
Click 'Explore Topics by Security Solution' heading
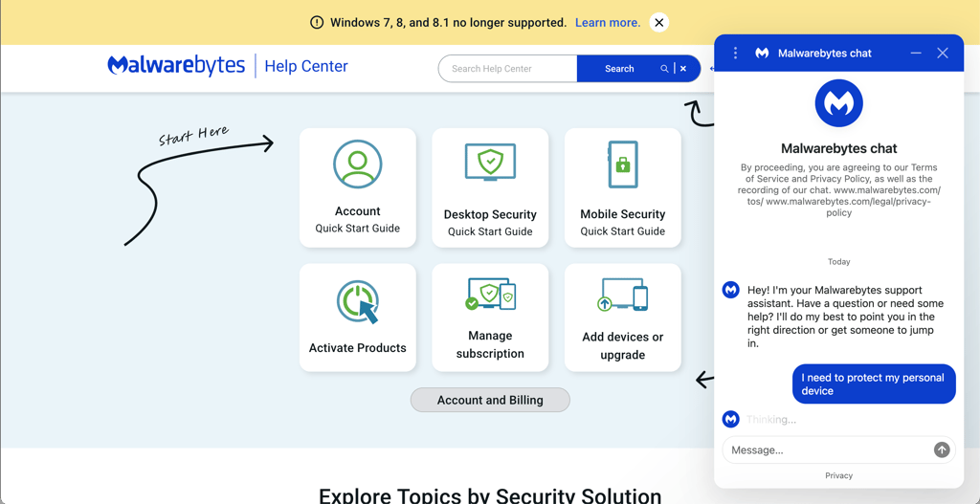(x=490, y=496)
